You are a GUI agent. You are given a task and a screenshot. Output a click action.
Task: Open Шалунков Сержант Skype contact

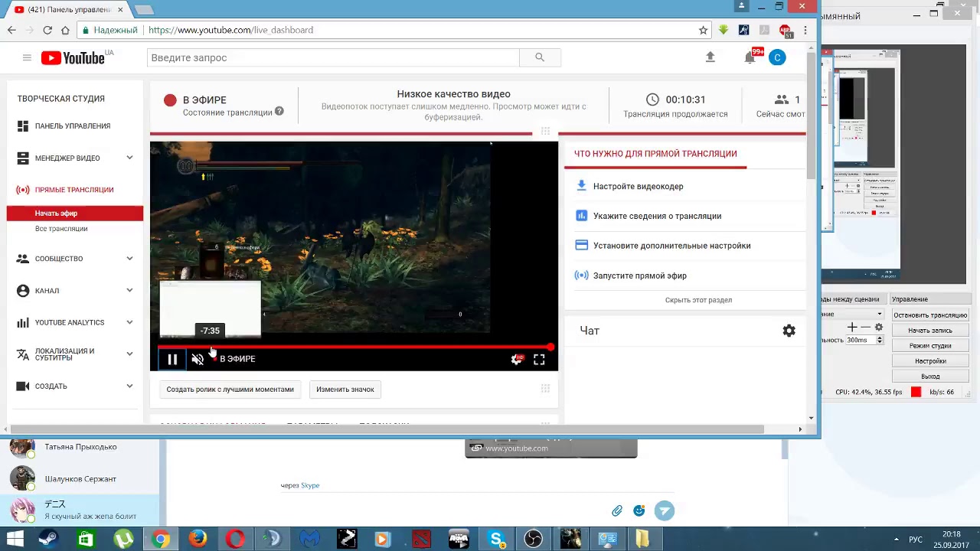pyautogui.click(x=80, y=479)
